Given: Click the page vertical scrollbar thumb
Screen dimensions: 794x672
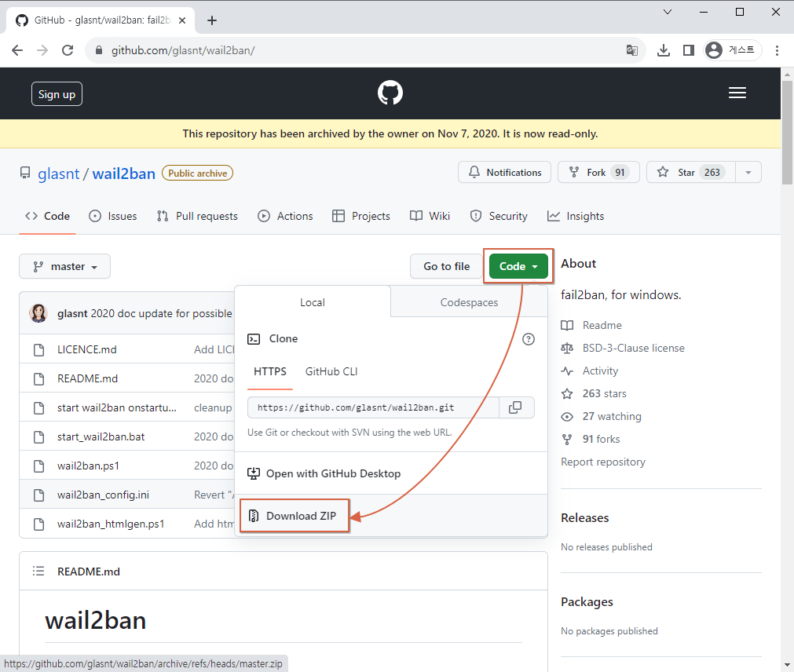Looking at the screenshot, I should (x=787, y=133).
